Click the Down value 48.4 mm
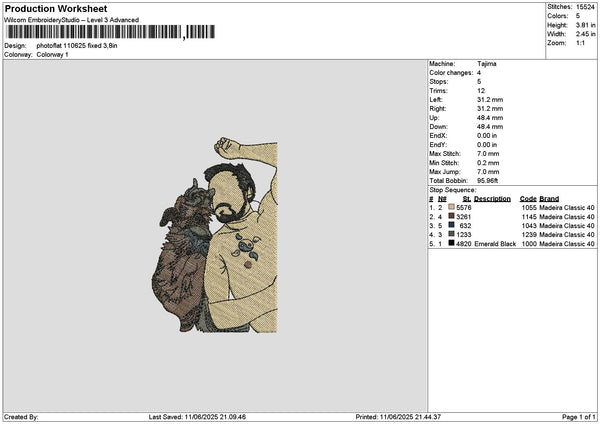The height and width of the screenshot is (424, 600). (490, 127)
